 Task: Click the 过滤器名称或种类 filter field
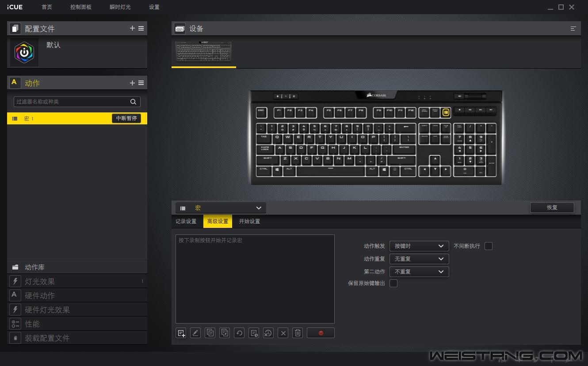click(77, 102)
